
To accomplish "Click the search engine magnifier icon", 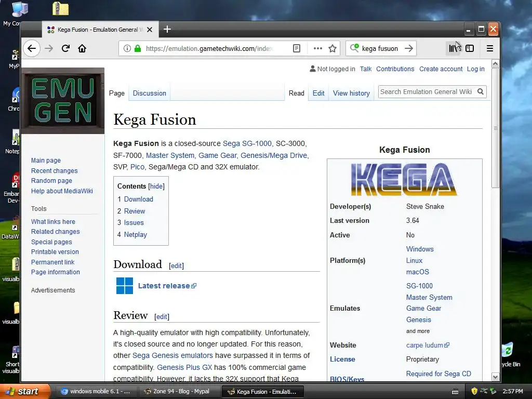I will pos(354,48).
